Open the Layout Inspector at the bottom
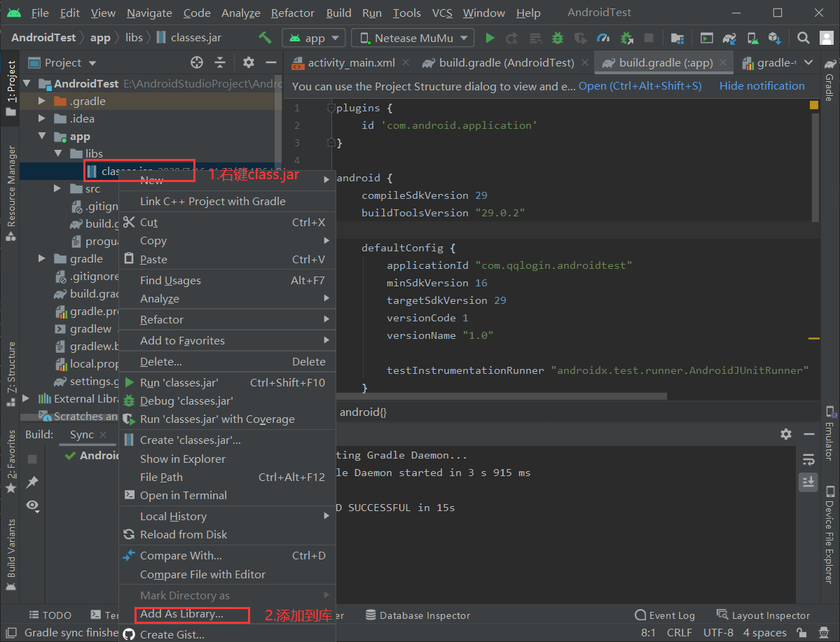Screen dimensions: 840x642 click(764, 615)
